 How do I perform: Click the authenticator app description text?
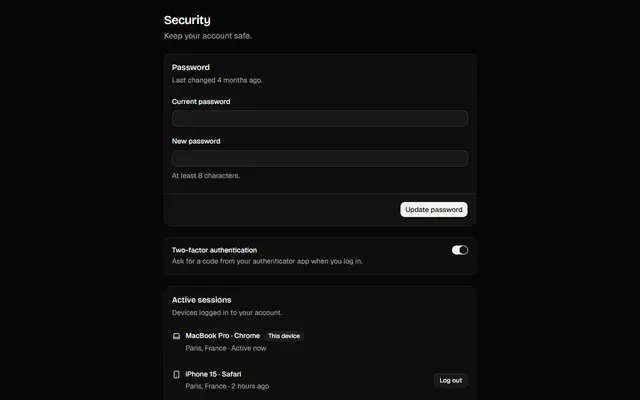point(267,261)
